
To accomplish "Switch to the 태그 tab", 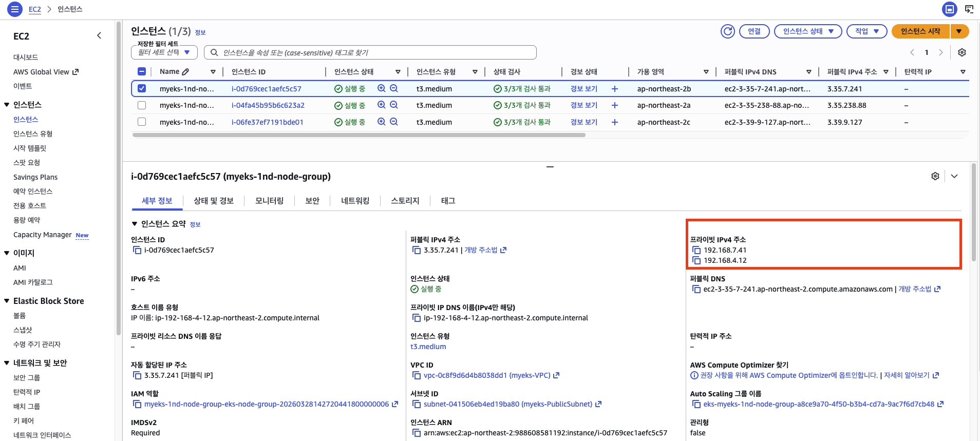I will coord(448,201).
